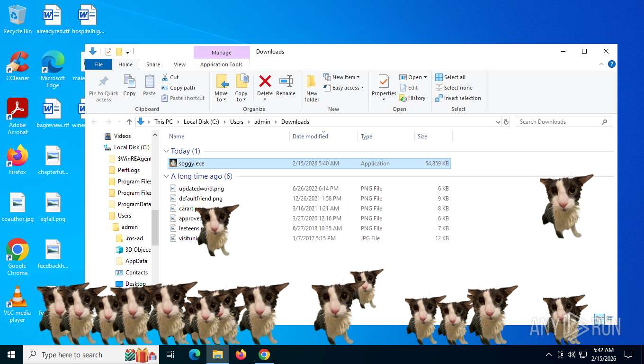Click the Manage contextual tab
Image resolution: width=644 pixels, height=364 pixels.
click(222, 53)
